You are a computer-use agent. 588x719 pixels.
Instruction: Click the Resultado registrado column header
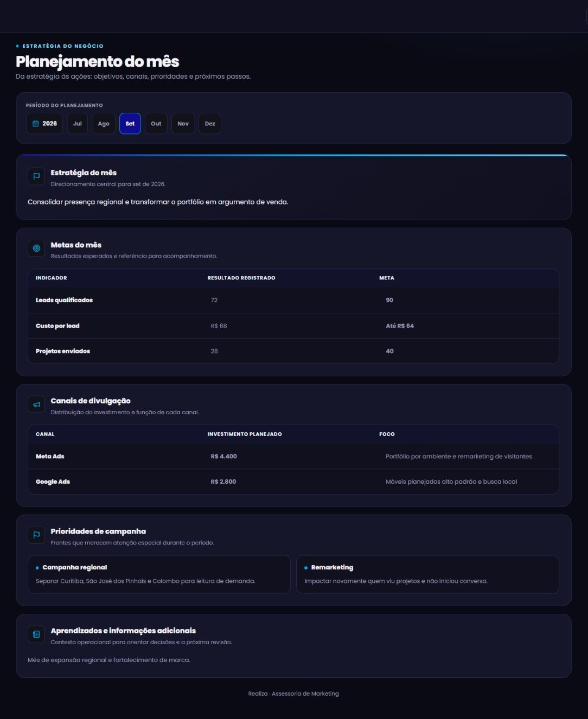click(x=241, y=278)
